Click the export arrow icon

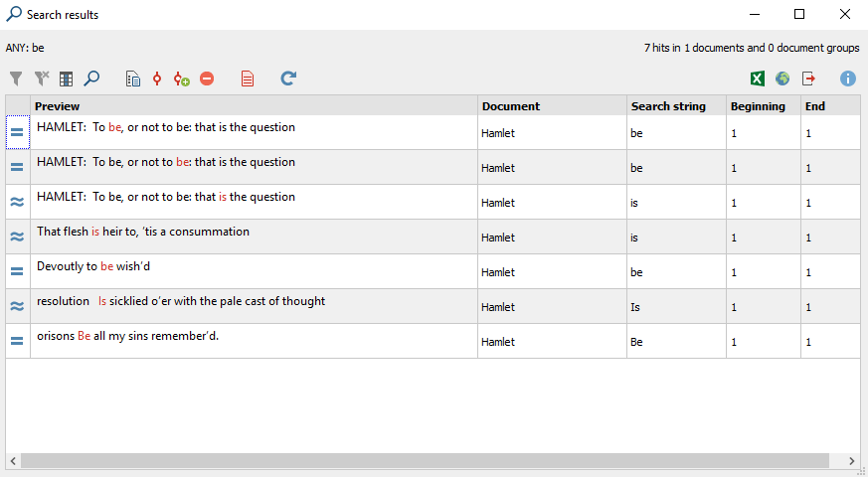pos(808,79)
